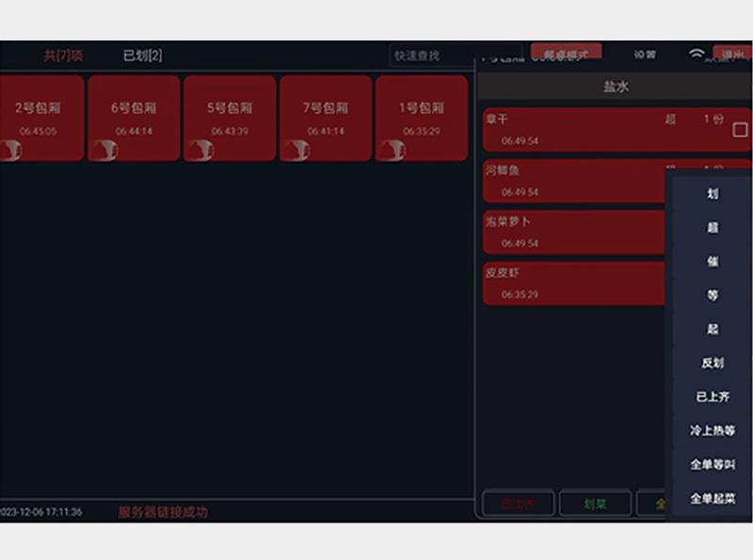The width and height of the screenshot is (753, 560).
Task: Click the date and time in status bar
Action: [41, 512]
